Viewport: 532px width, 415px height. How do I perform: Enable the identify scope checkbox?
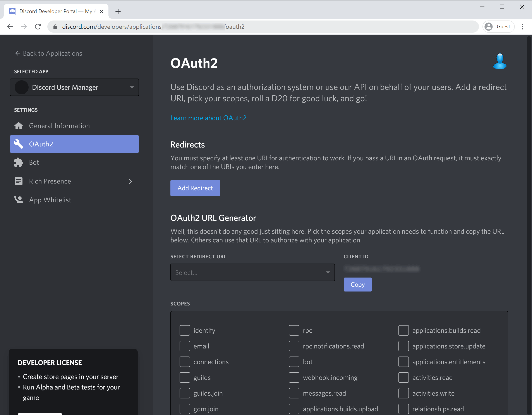pos(185,330)
